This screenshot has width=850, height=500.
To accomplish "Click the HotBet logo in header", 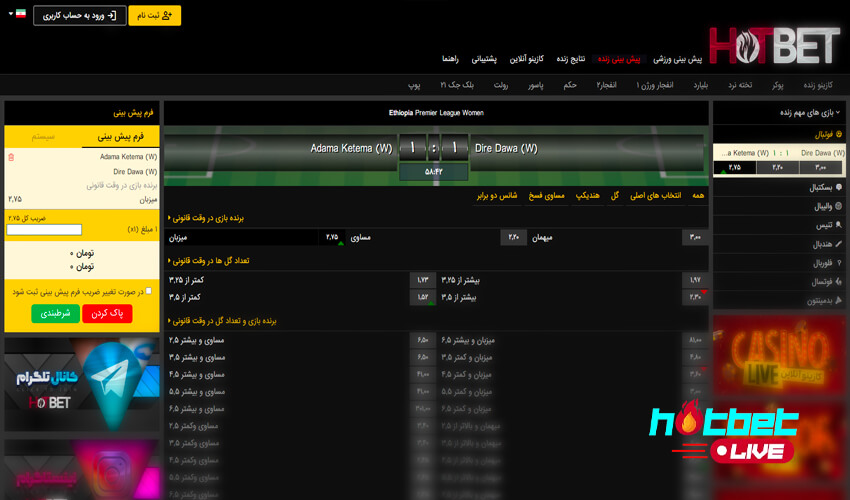I will pos(776,46).
